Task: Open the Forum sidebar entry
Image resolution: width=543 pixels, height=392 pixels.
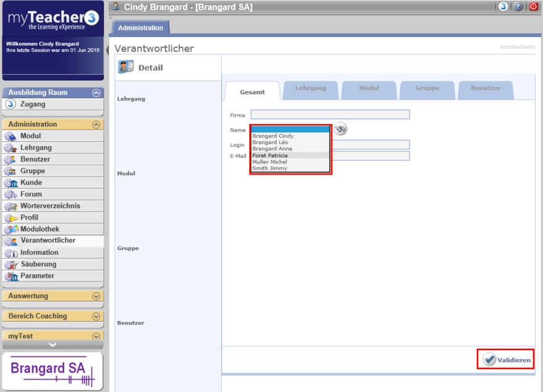Action: [31, 194]
